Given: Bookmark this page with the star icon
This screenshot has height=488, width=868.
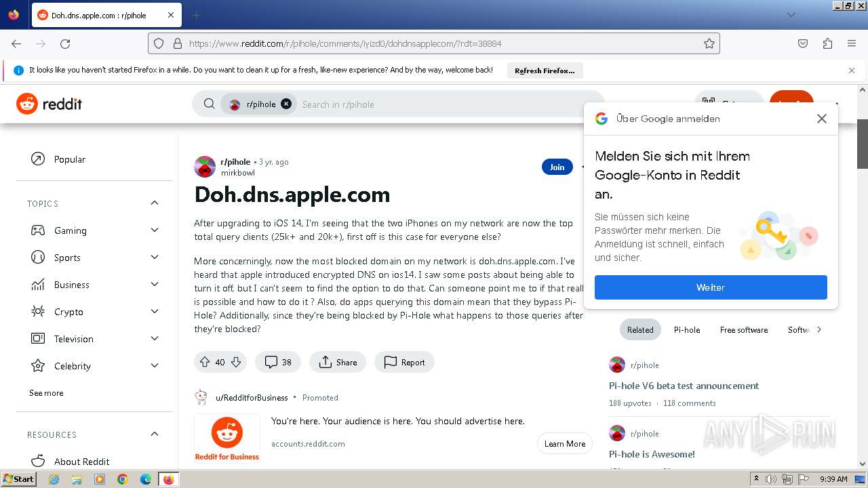Looking at the screenshot, I should click(x=709, y=43).
